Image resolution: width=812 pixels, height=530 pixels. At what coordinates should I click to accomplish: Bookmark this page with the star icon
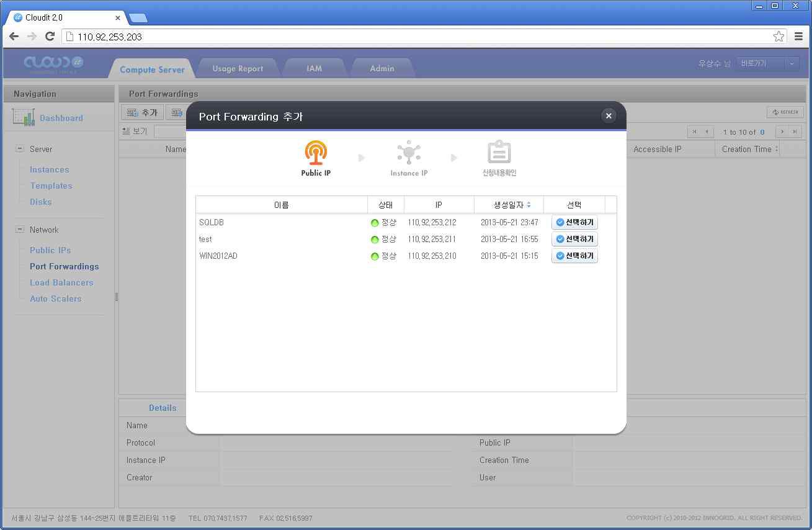[779, 37]
